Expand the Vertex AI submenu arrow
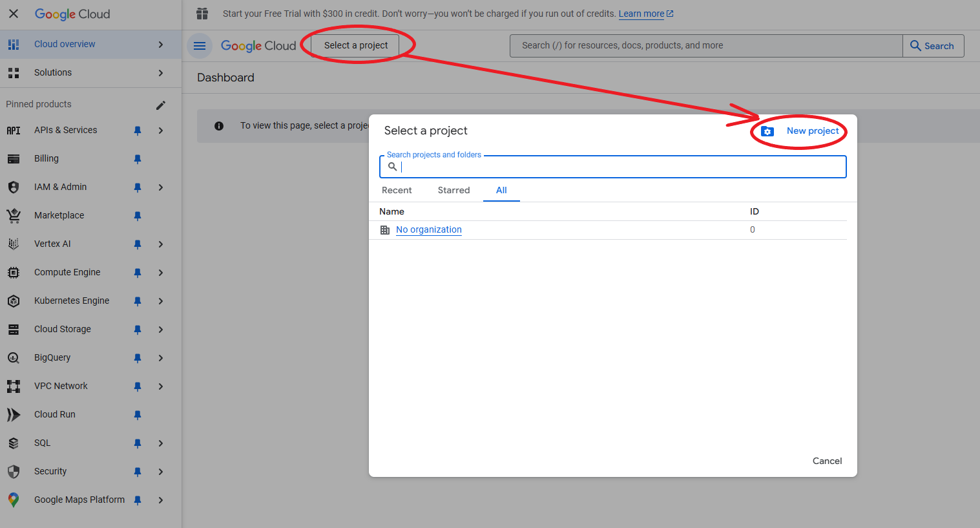 [x=161, y=244]
